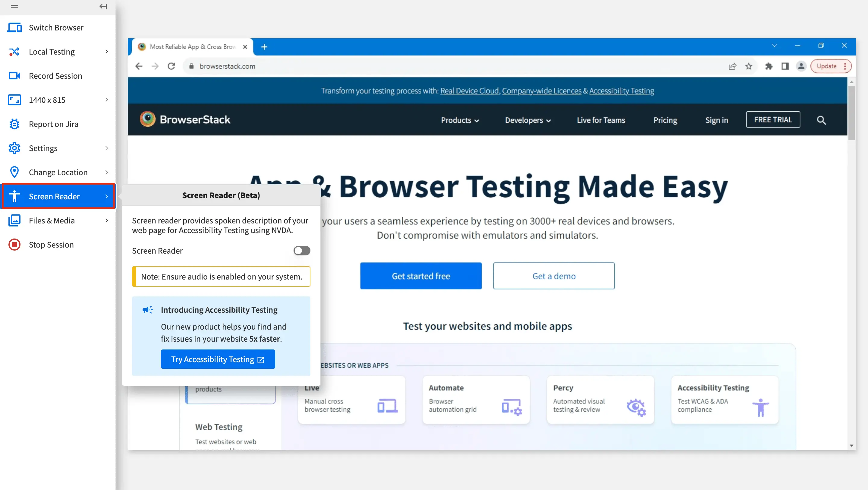Image resolution: width=868 pixels, height=490 pixels.
Task: Expand the Local Testing submenu
Action: click(x=106, y=52)
